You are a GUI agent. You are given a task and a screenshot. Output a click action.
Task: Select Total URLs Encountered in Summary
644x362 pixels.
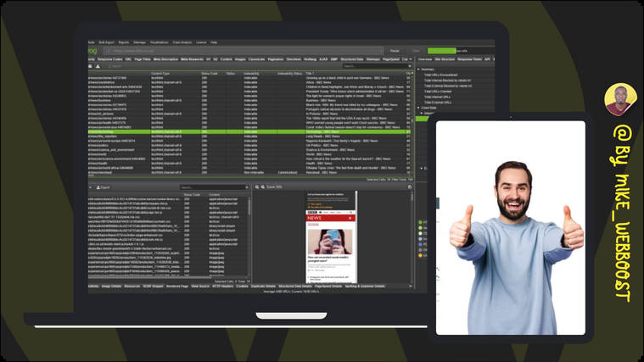[x=440, y=75]
